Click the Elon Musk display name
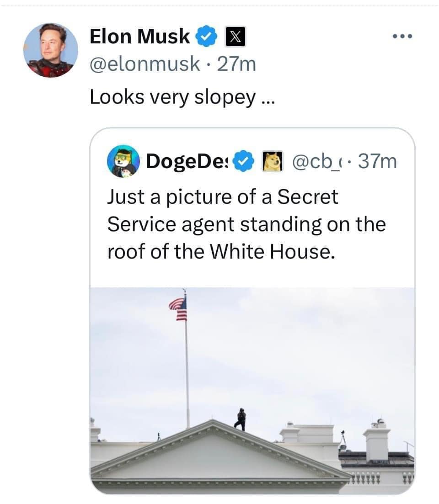The height and width of the screenshot is (504, 439). 139,37
